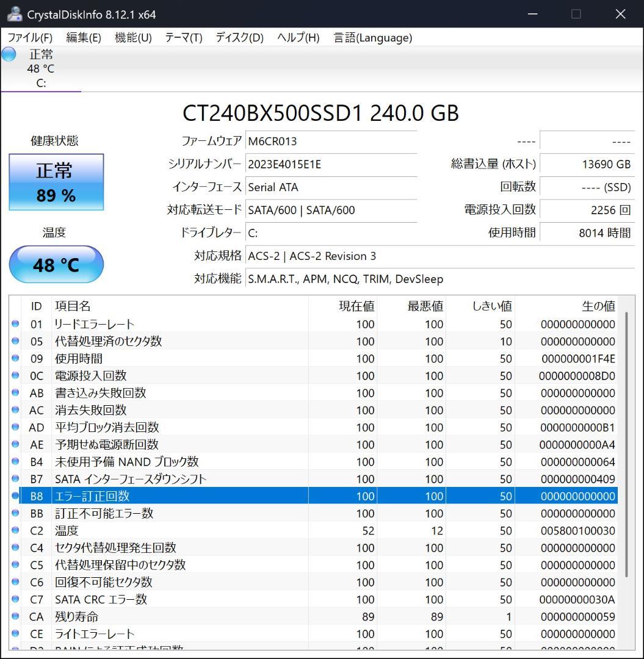Click the 48 °C temperature button
Screen dimensions: 644x659
56,264
